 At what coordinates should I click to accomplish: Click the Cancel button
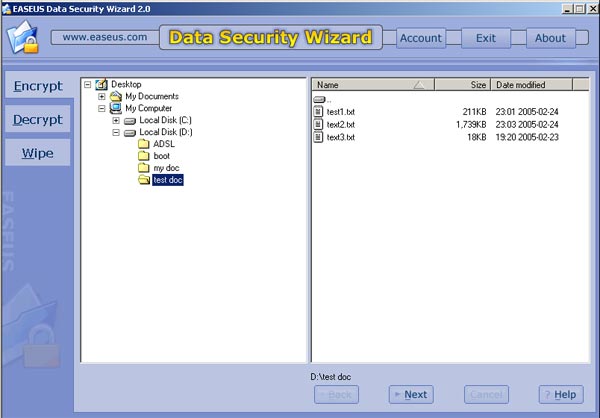[x=486, y=394]
